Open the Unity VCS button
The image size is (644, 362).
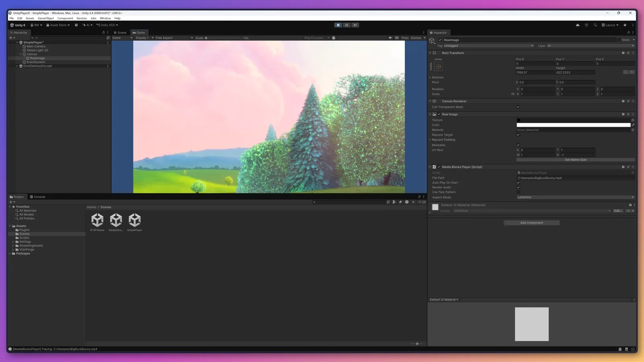click(x=107, y=25)
